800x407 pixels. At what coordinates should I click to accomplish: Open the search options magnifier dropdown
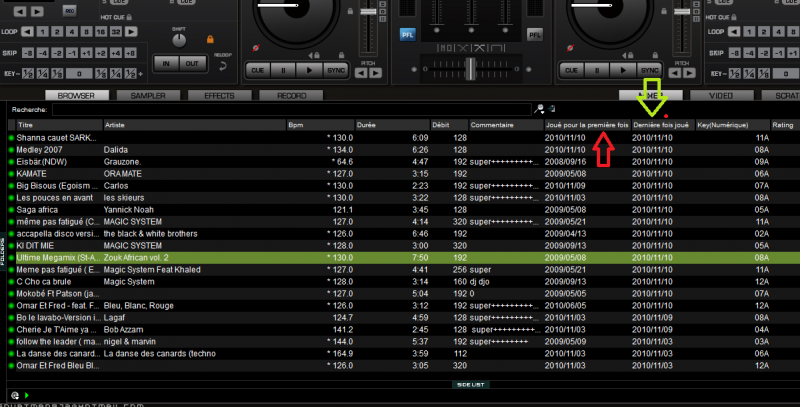pos(539,109)
